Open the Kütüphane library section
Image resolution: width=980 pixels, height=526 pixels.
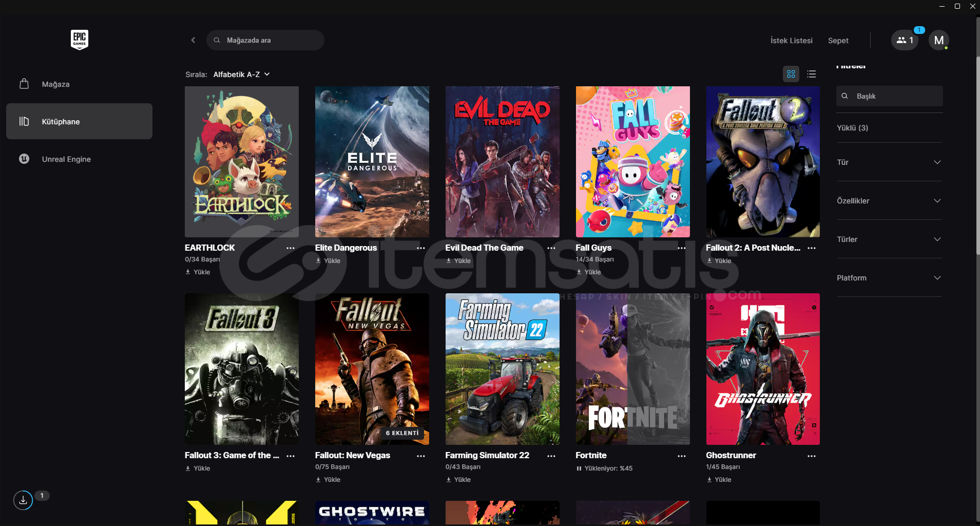79,121
